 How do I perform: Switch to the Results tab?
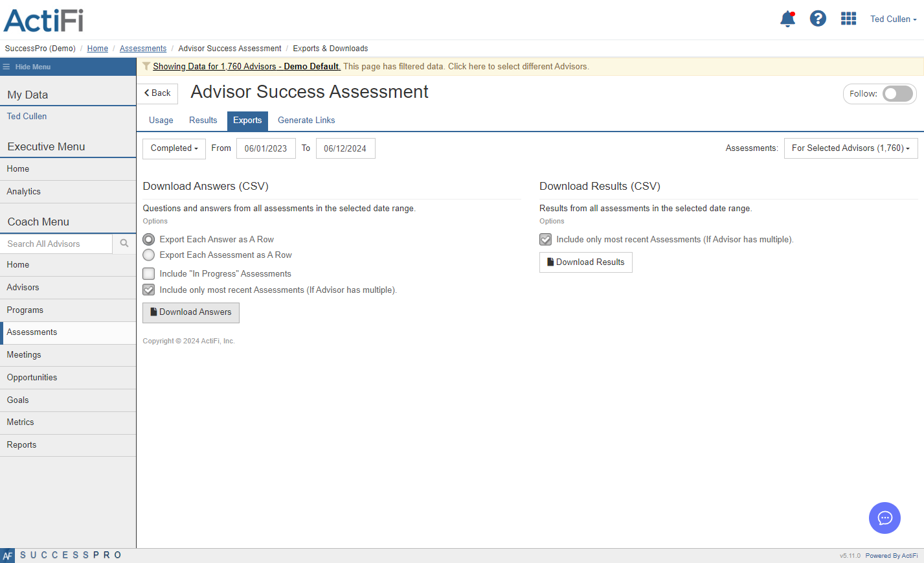(203, 121)
